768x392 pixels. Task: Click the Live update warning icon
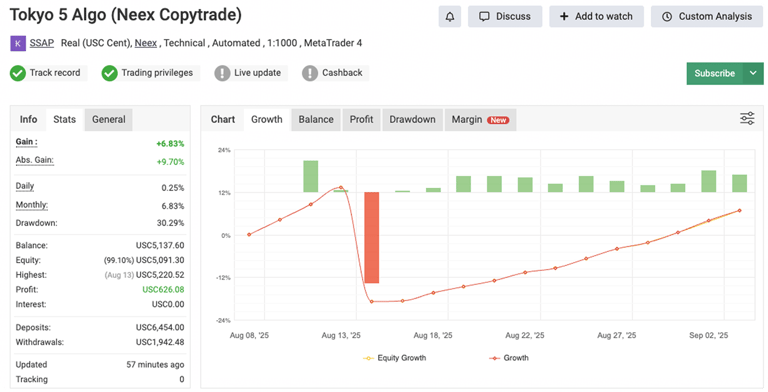click(222, 73)
